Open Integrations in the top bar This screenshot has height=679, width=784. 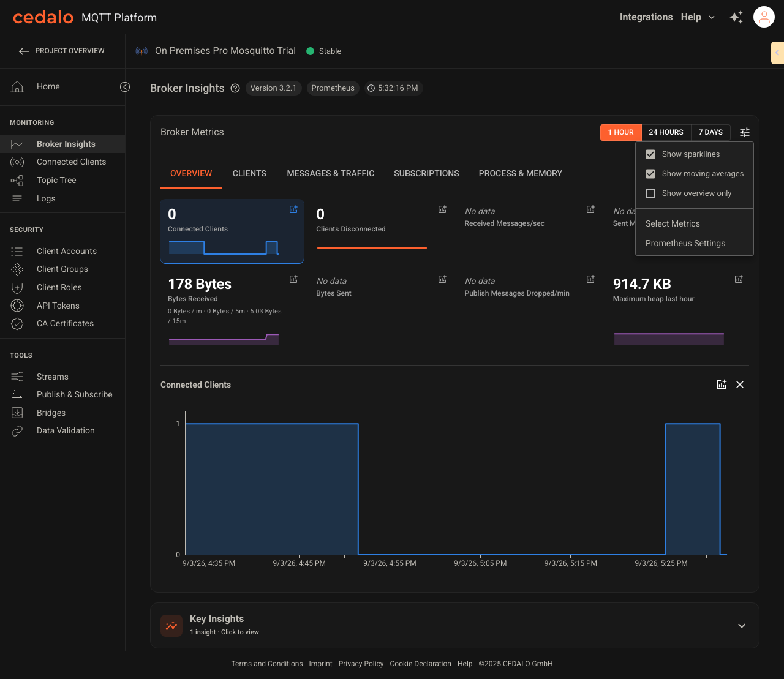point(646,17)
